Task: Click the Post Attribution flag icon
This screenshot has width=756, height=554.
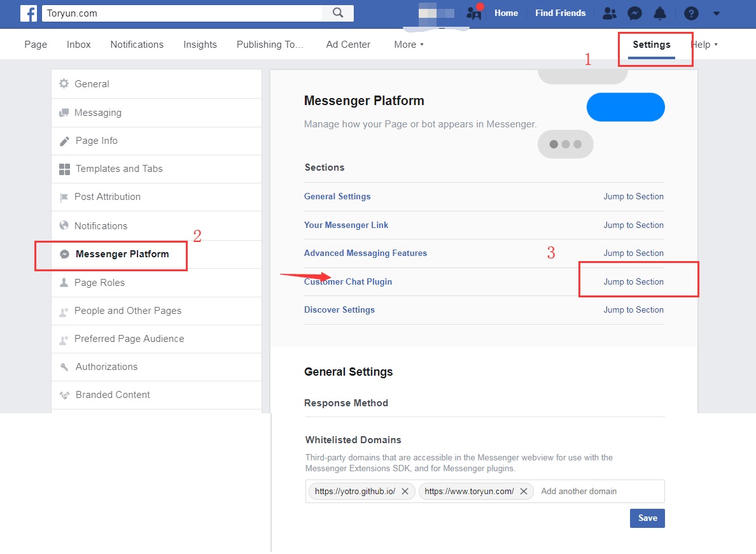Action: (64, 197)
